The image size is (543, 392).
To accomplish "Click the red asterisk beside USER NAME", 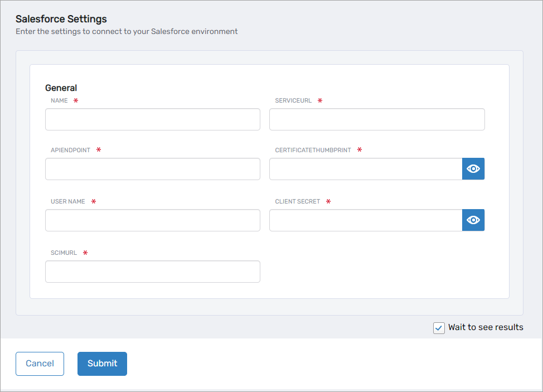I will 94,201.
